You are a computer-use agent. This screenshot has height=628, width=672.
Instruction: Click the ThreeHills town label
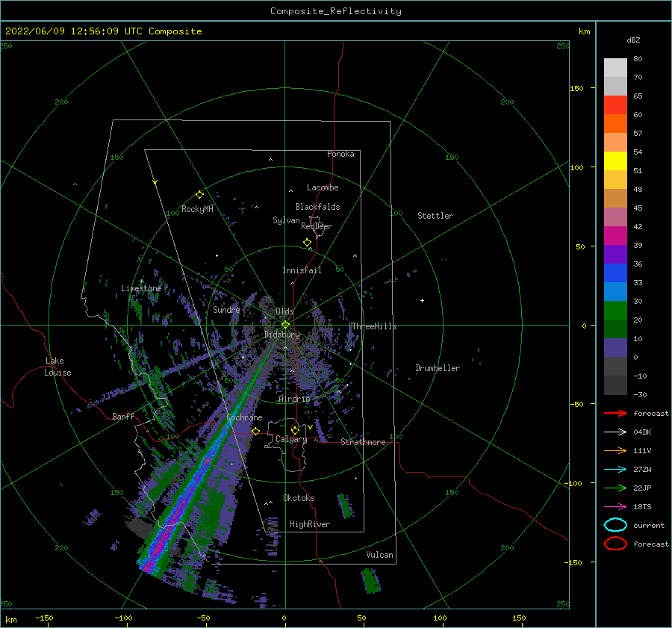tap(374, 326)
